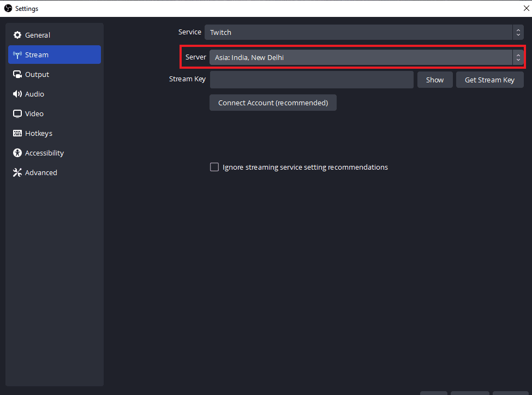
Task: Open Advanced settings via the tools icon
Action: coord(17,172)
